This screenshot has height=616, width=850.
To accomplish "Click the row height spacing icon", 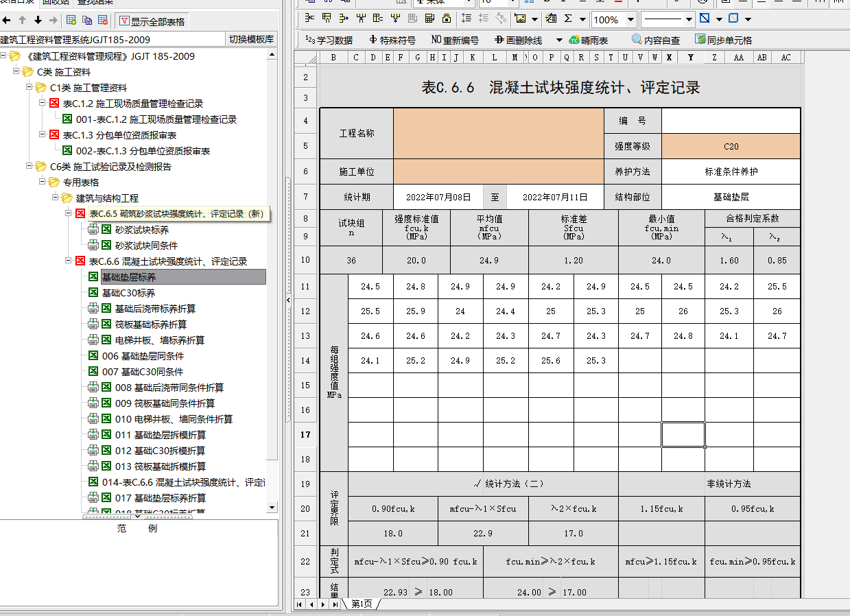I will pyautogui.click(x=467, y=19).
